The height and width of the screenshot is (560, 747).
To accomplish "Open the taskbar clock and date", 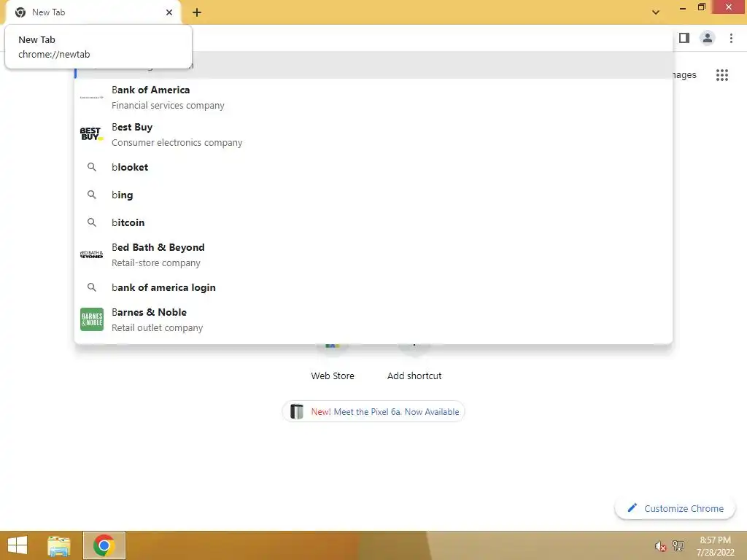I will (715, 546).
